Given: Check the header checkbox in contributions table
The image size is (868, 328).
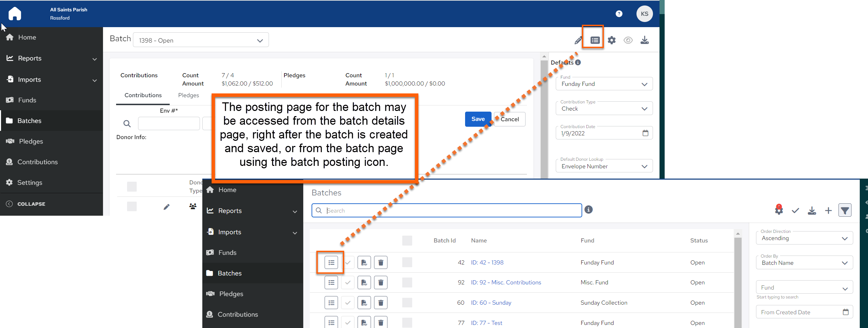Looking at the screenshot, I should pos(132,186).
